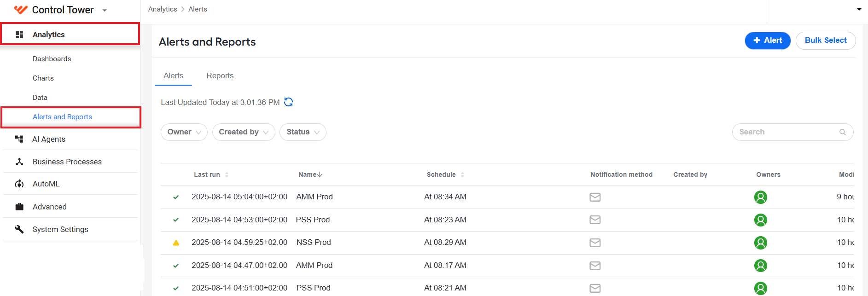Open the Created by filter dropdown

click(244, 132)
